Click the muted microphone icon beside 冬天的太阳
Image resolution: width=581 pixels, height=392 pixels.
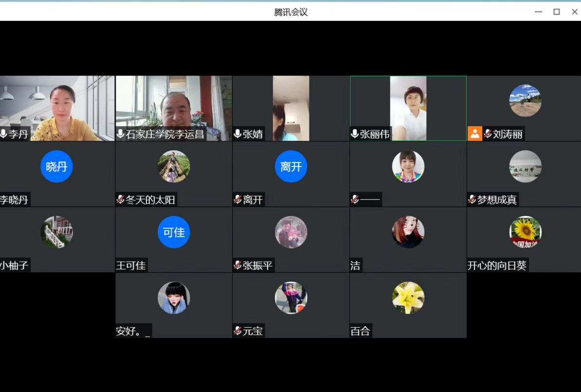click(x=120, y=199)
